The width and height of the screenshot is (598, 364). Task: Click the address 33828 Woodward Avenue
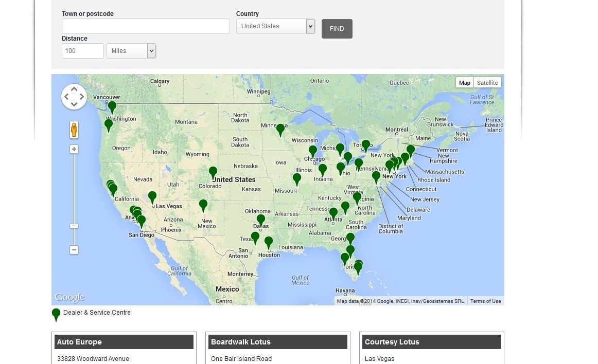[x=93, y=359]
